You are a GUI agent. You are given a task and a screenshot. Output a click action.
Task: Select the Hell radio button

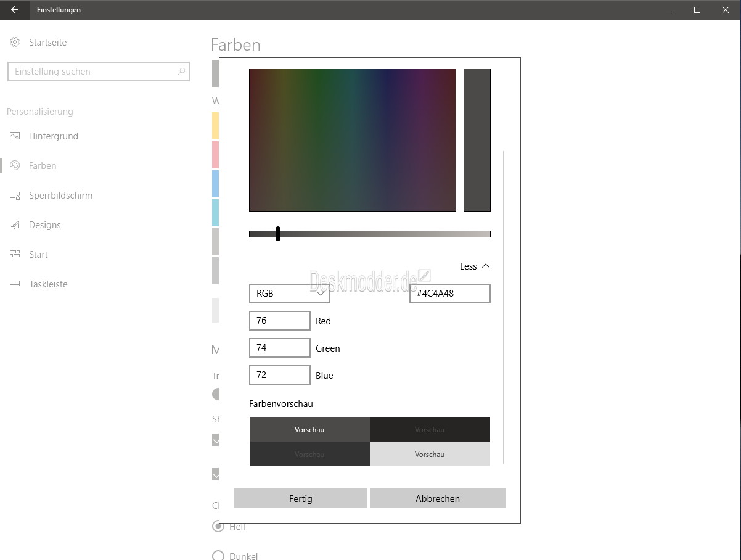click(218, 526)
